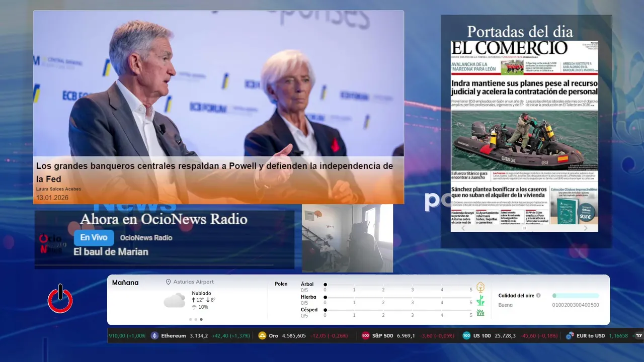Click the EUR to USD flag icon
This screenshot has width=644, height=362.
[x=570, y=336]
